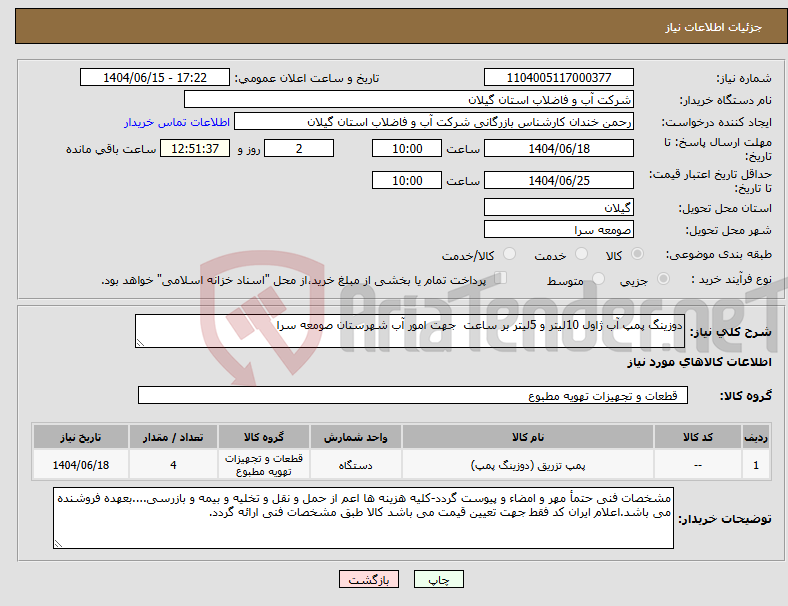Click the response deadline time 10:00 field
The image size is (788, 606).
click(407, 148)
